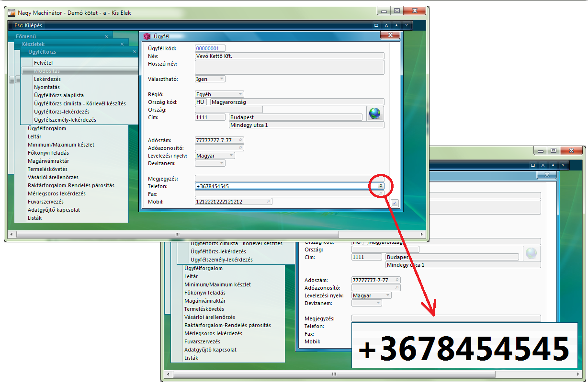588x386 pixels.
Task: Open Listák in front window menu
Action: (34, 218)
